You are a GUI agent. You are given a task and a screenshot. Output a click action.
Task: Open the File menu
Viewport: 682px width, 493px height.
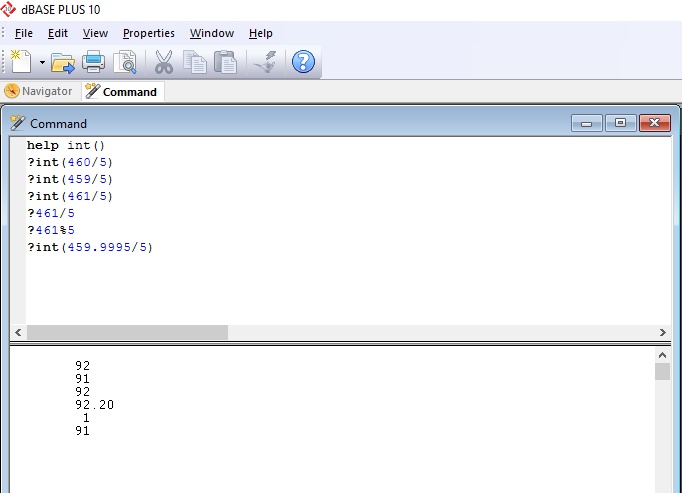[x=24, y=33]
